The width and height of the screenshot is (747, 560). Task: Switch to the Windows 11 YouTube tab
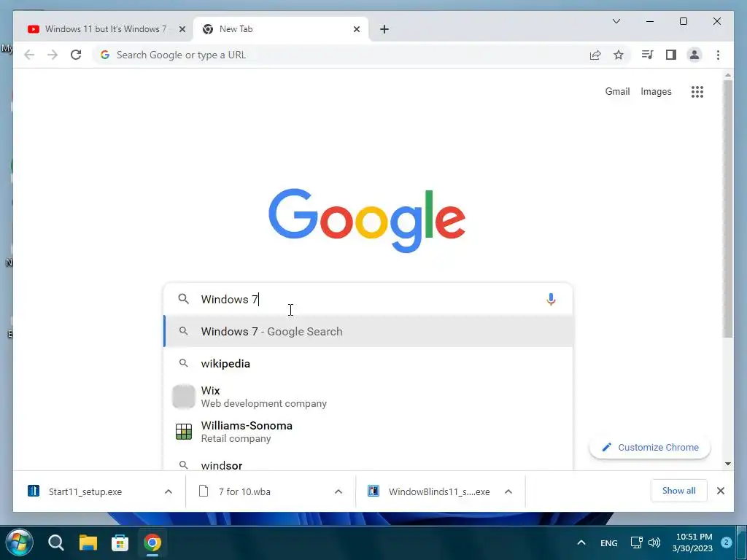point(107,29)
